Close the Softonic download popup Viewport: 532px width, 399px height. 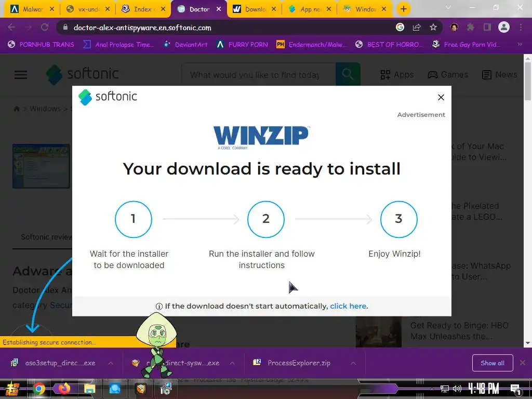coord(441,97)
